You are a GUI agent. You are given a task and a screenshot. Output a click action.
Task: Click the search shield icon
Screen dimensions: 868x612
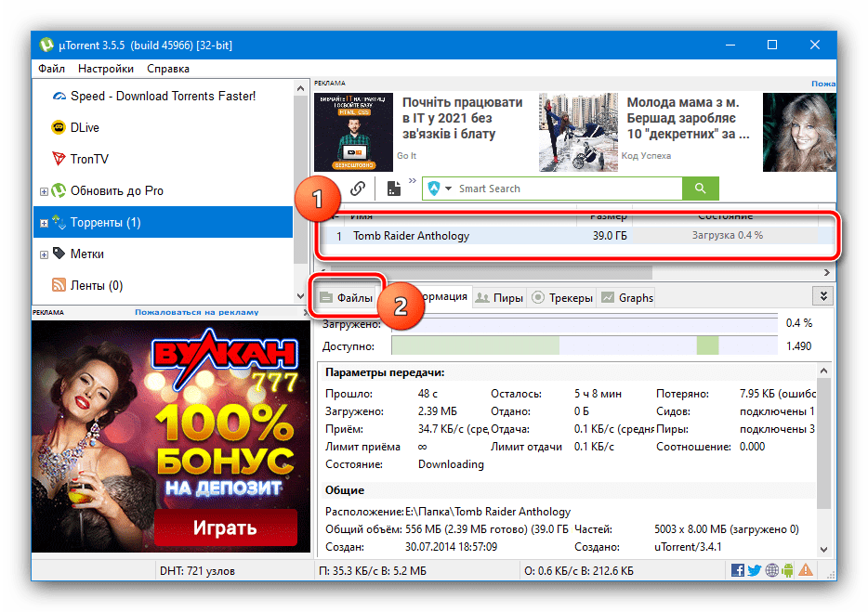point(434,189)
